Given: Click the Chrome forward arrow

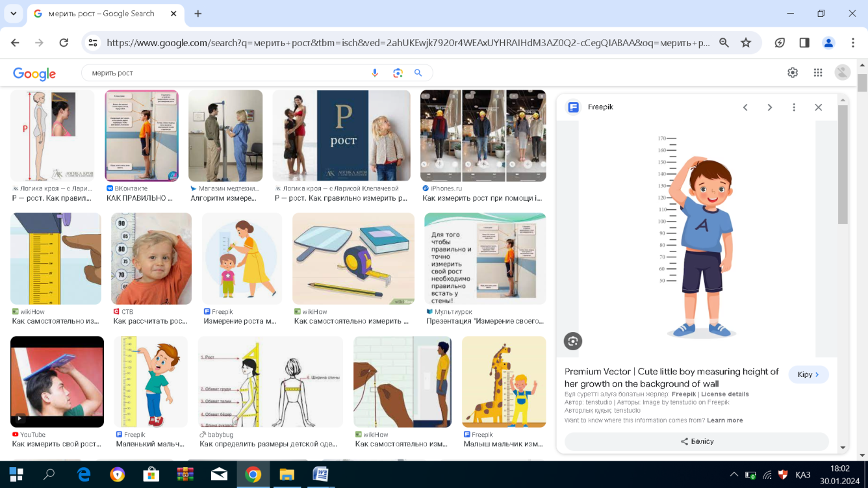Looking at the screenshot, I should click(x=40, y=42).
